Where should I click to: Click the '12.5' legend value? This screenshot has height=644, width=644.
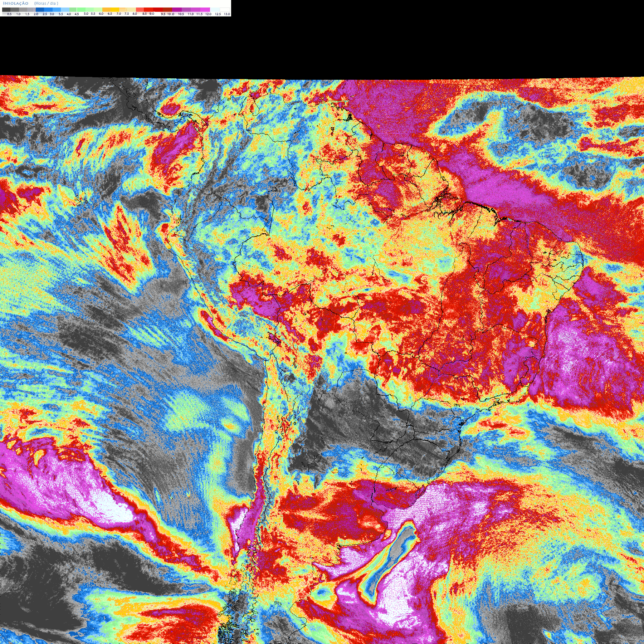click(x=218, y=14)
